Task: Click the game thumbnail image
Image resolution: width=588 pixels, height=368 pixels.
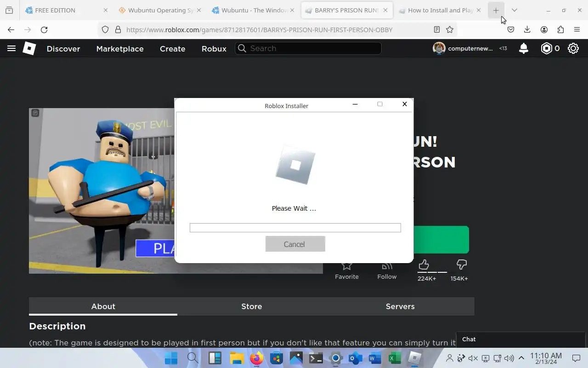Action: coord(102,191)
